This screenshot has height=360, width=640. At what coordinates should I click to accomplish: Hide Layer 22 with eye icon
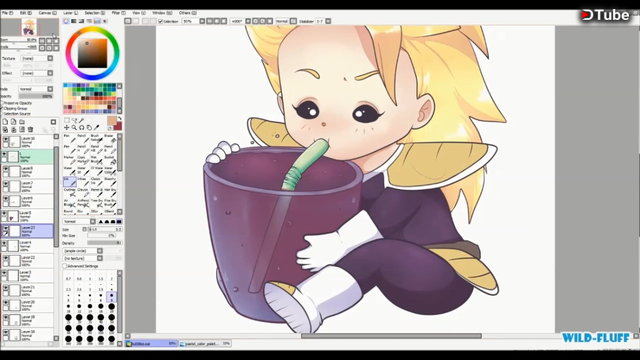click(5, 258)
